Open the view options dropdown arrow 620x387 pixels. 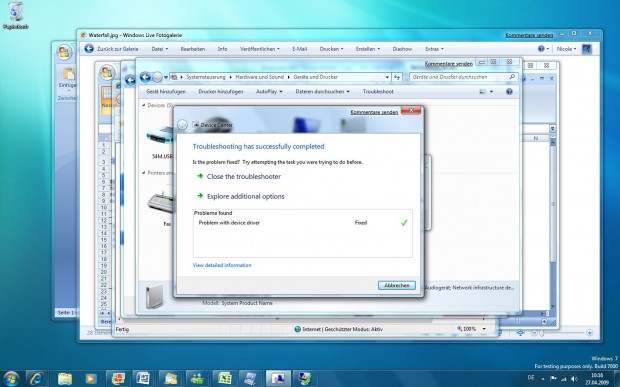491,92
